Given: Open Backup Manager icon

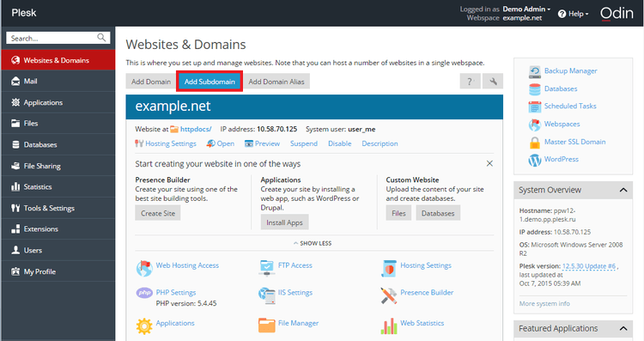Looking at the screenshot, I should click(534, 71).
